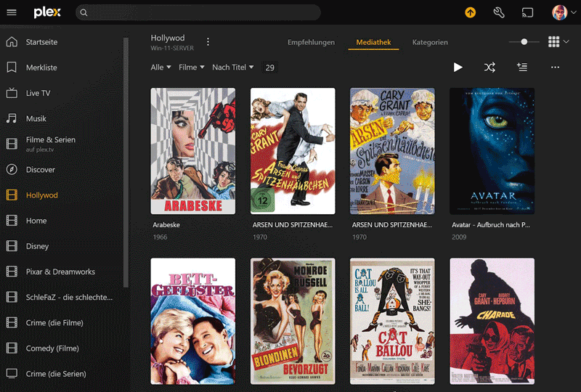The height and width of the screenshot is (392, 581).
Task: Click the Startseite home icon
Action: click(x=12, y=42)
